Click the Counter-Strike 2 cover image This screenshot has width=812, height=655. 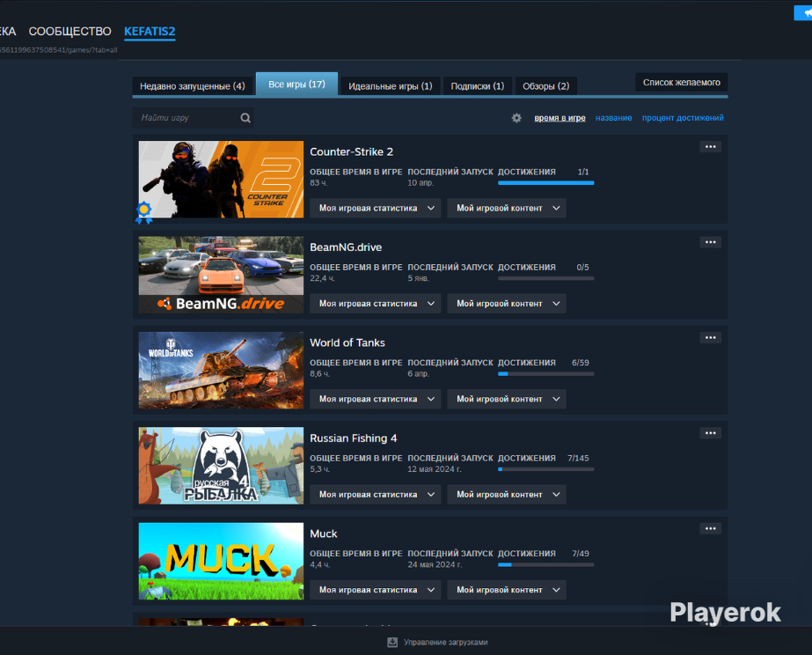pyautogui.click(x=221, y=180)
